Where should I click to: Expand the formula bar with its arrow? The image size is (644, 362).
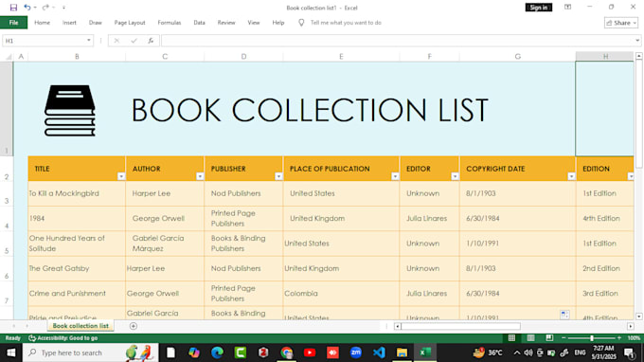[x=637, y=41]
